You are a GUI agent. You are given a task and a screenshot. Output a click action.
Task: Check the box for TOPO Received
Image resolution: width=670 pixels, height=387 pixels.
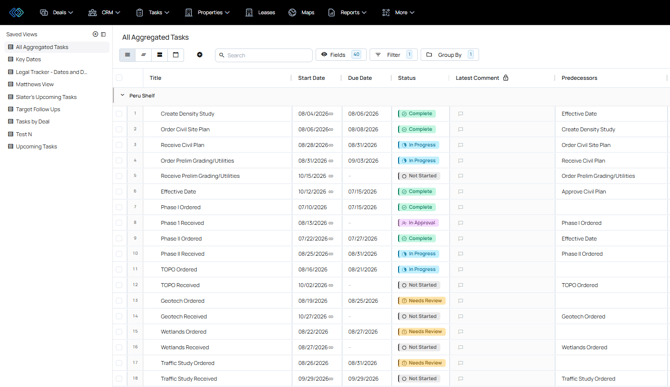(x=119, y=285)
